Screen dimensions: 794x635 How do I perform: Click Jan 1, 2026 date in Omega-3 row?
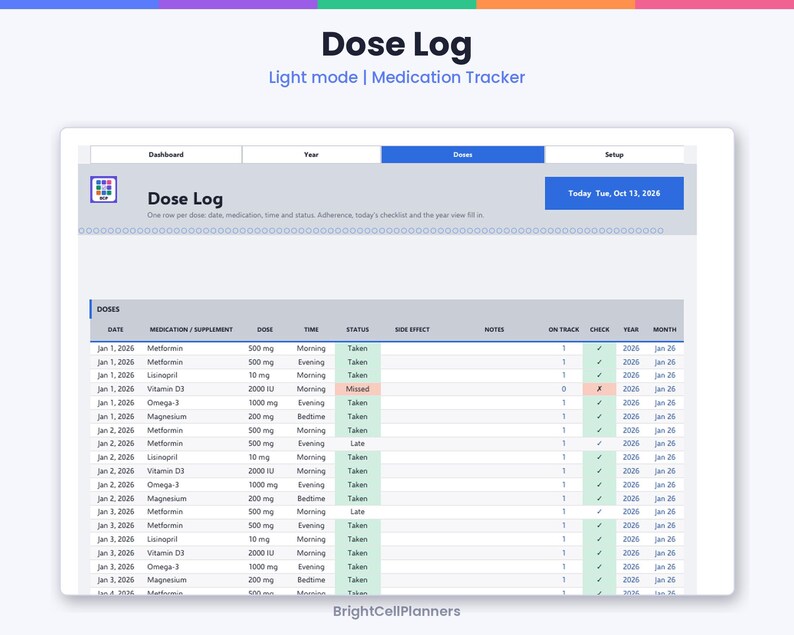tap(115, 403)
